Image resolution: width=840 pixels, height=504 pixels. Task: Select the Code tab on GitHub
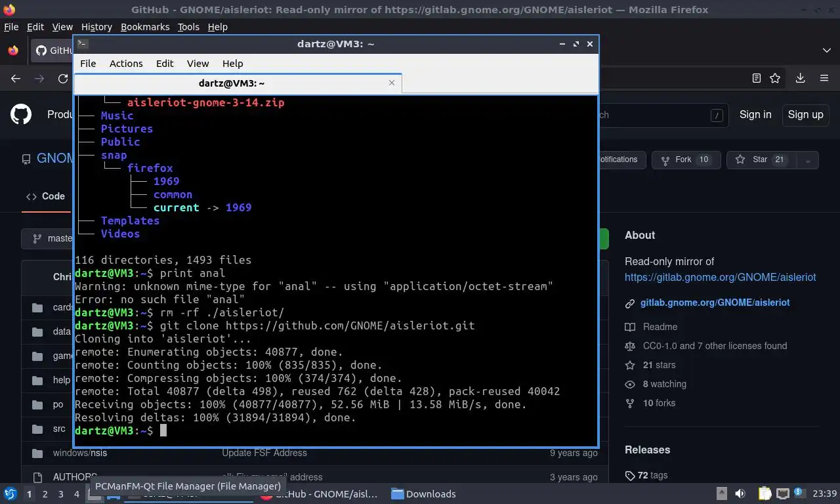coord(45,196)
